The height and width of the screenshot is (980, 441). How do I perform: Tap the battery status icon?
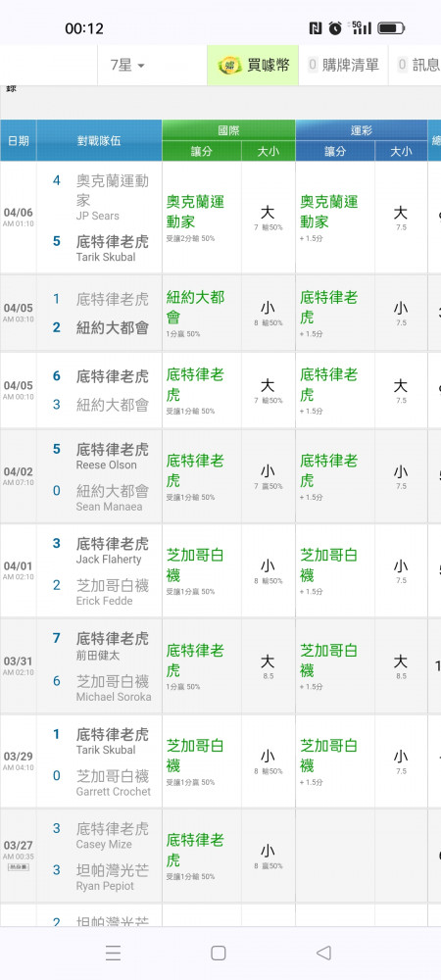click(391, 28)
